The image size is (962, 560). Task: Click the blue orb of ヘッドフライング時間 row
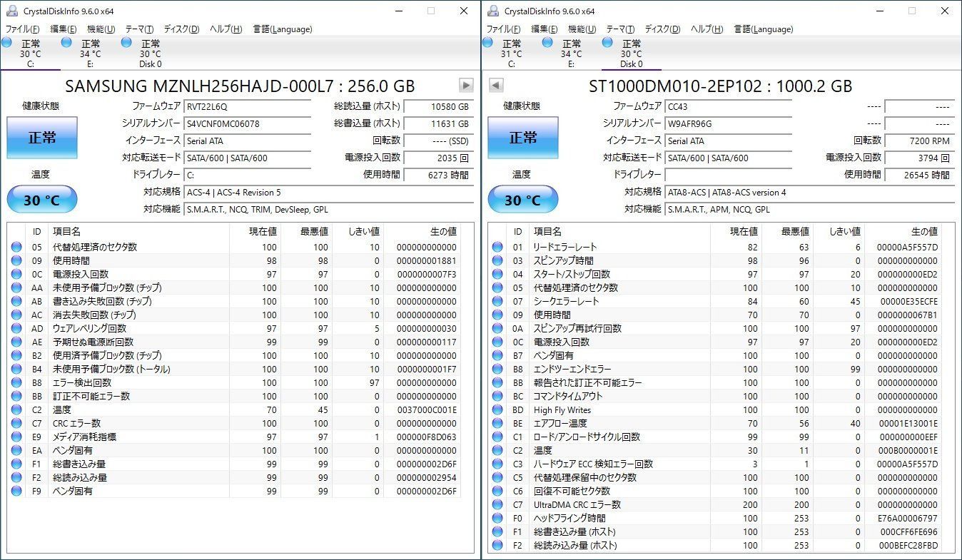tap(497, 518)
